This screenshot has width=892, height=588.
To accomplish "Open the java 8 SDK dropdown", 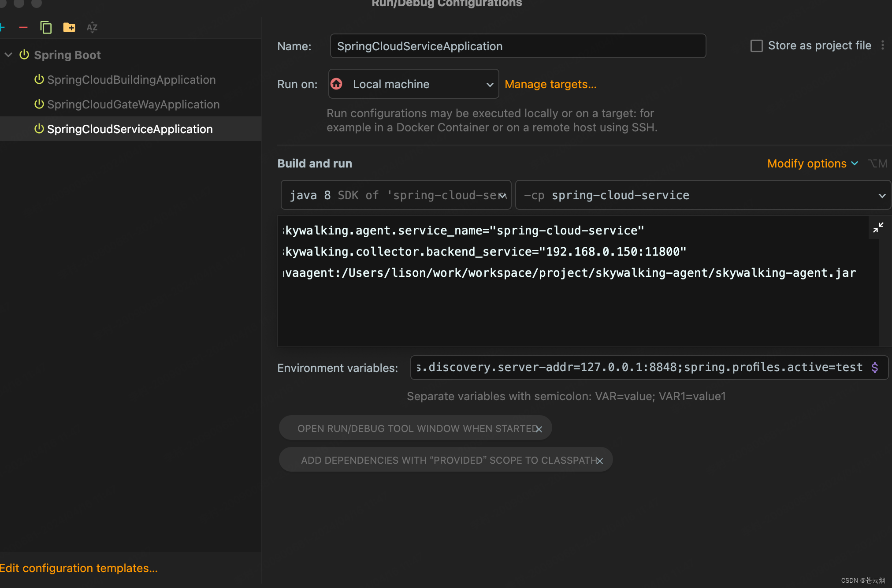I will point(396,195).
